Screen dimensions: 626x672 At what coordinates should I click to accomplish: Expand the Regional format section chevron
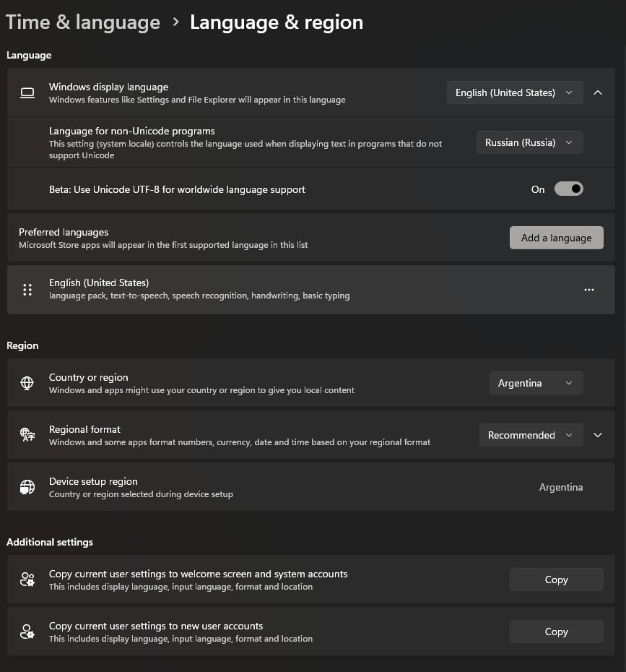tap(598, 435)
